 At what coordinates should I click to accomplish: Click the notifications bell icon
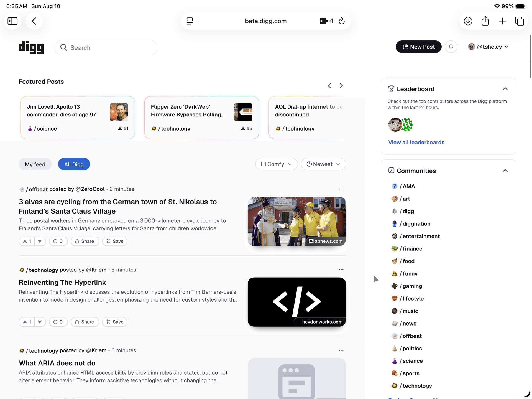click(x=451, y=47)
